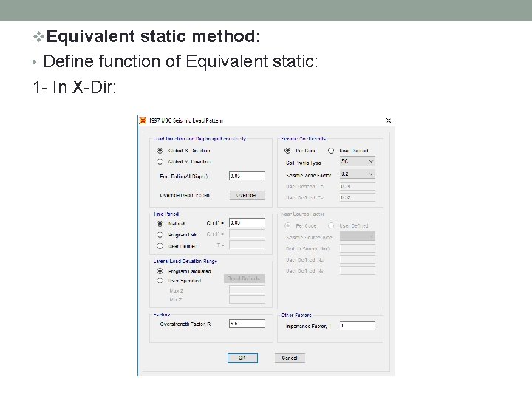Click the Dist. to Source (km) field

tap(358, 248)
